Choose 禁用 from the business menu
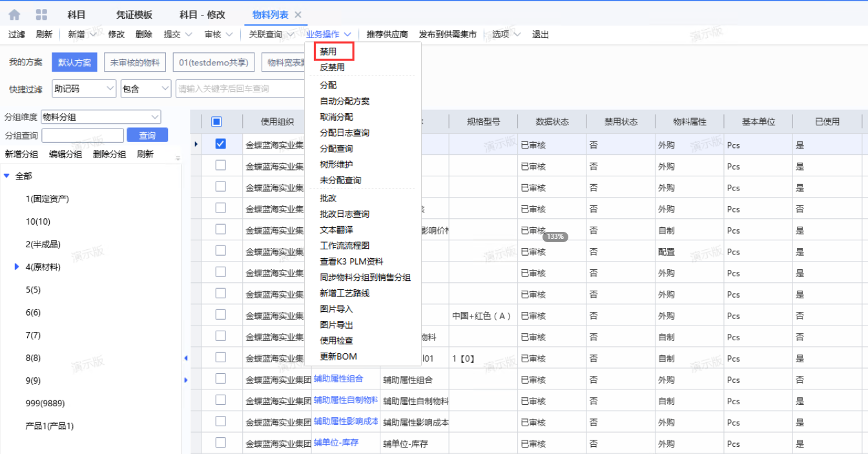This screenshot has width=868, height=454. tap(328, 52)
